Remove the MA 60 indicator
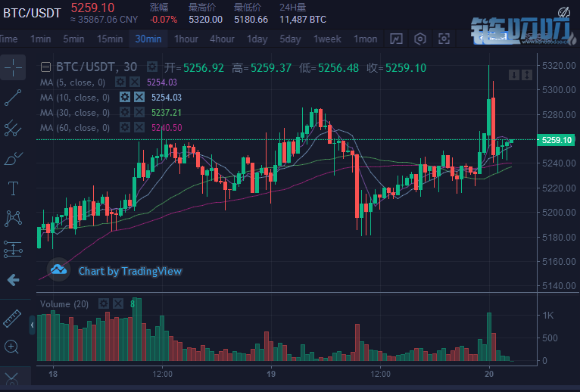 point(139,128)
